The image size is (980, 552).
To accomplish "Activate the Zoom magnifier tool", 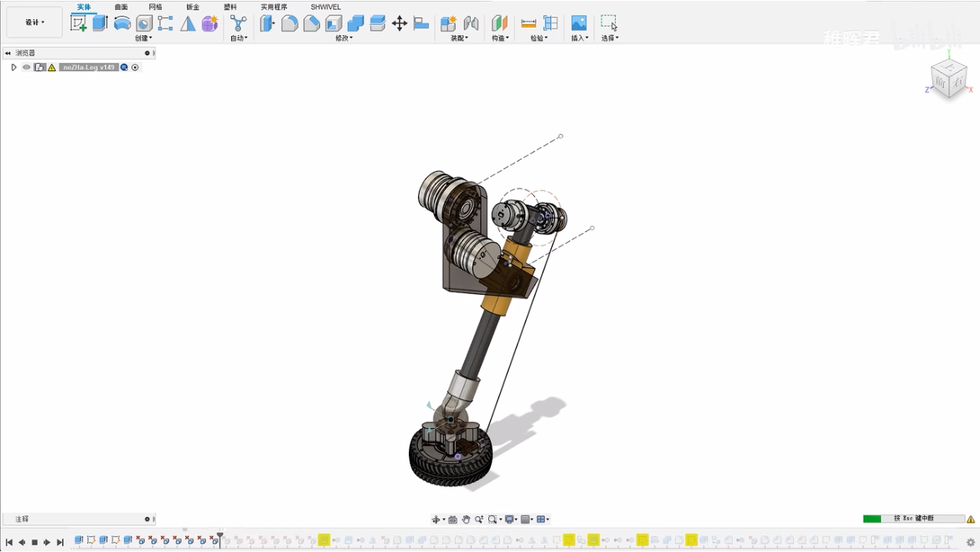I will pos(479,519).
